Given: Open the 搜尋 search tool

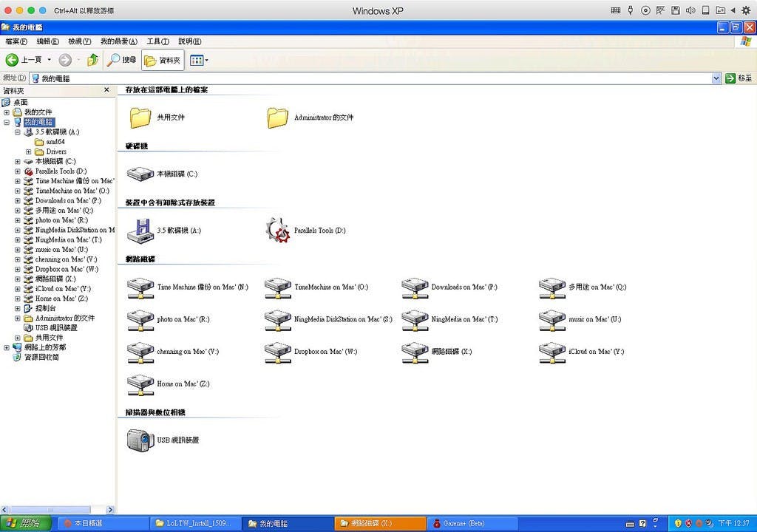Looking at the screenshot, I should point(122,60).
